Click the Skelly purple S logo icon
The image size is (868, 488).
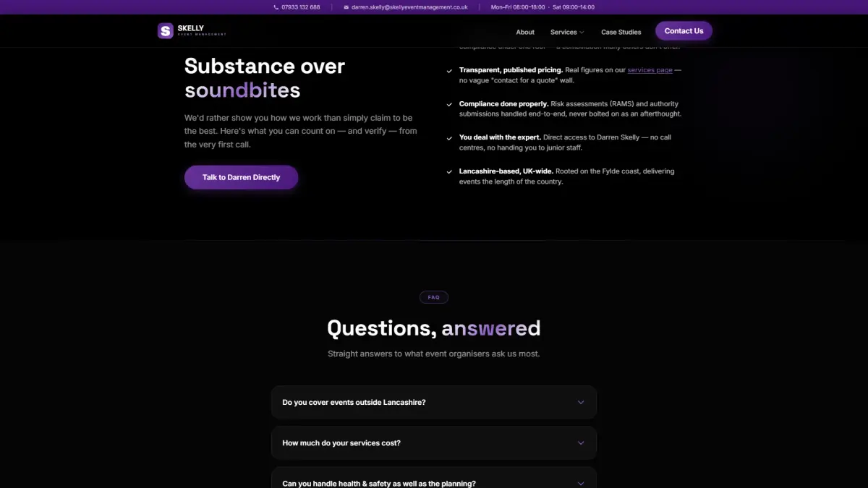(x=166, y=30)
